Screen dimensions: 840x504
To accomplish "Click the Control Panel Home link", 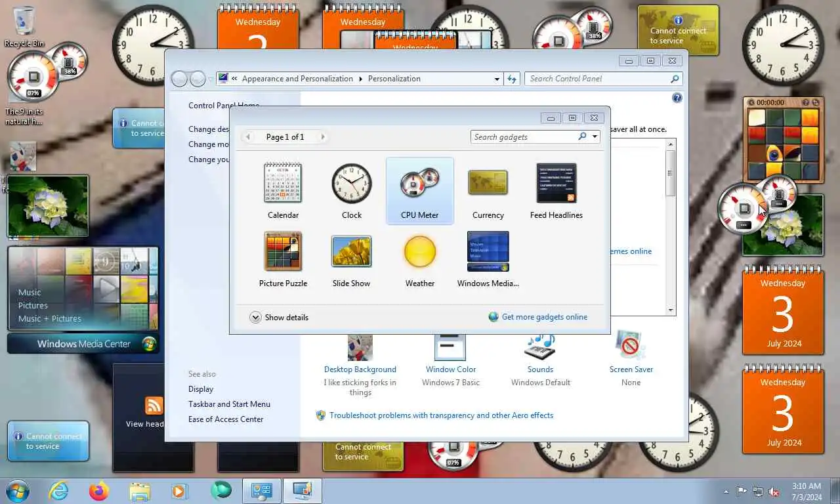I will (x=224, y=106).
